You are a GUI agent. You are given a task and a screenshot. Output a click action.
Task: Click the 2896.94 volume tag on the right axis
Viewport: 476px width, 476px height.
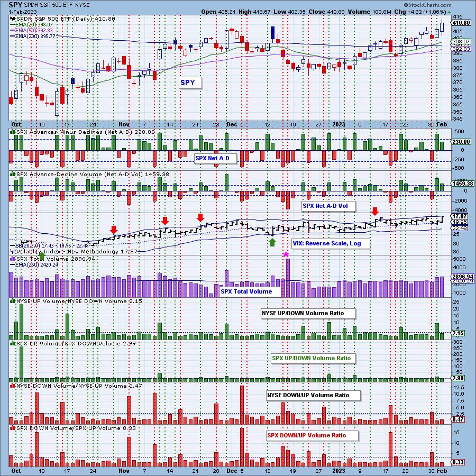[x=463, y=277]
